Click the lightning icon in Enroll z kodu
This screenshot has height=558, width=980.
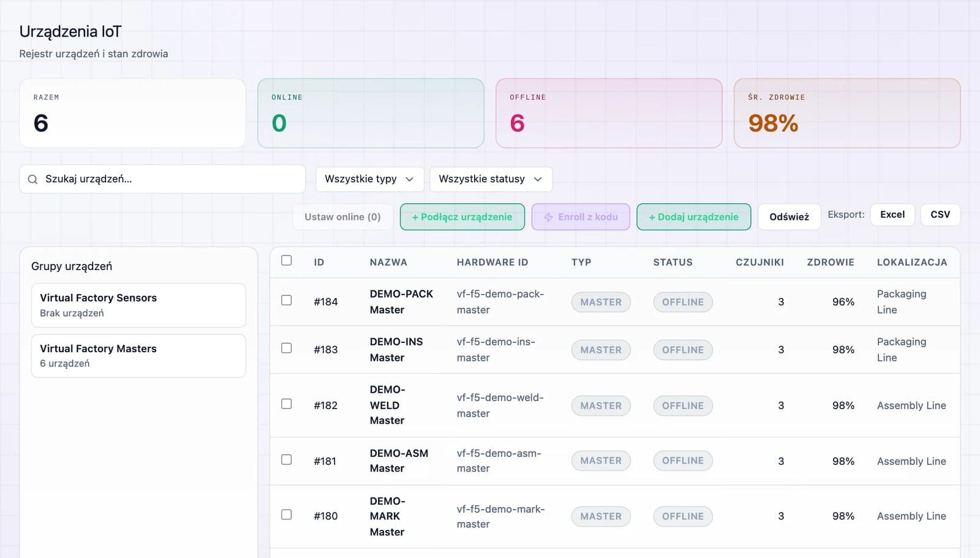click(x=548, y=217)
